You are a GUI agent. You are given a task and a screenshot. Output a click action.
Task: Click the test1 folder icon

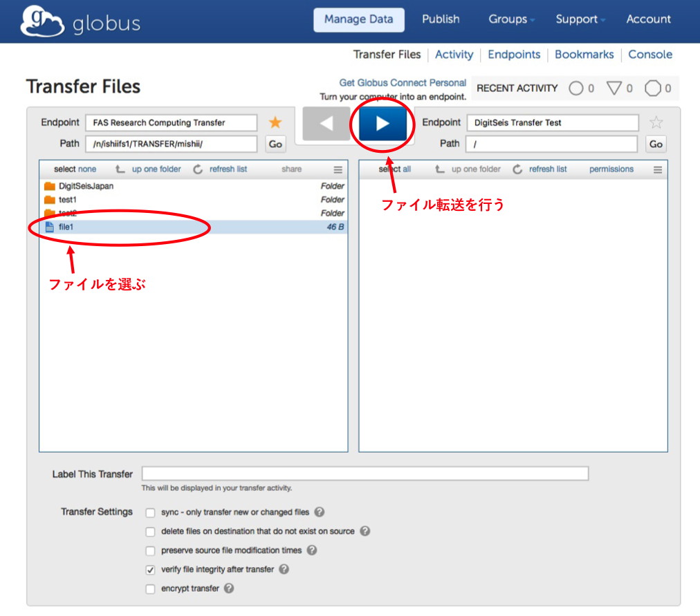point(50,200)
